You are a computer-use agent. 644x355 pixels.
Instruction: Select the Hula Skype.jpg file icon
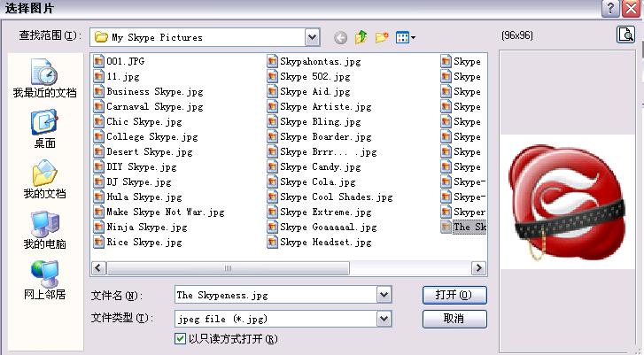tap(98, 197)
